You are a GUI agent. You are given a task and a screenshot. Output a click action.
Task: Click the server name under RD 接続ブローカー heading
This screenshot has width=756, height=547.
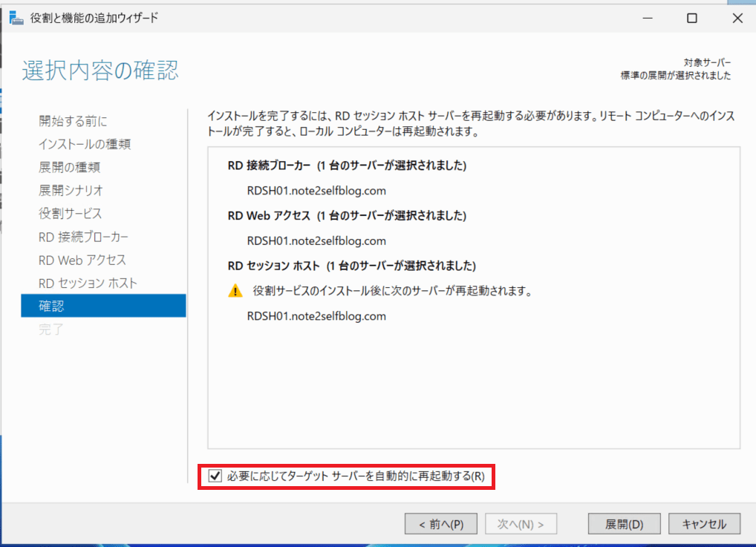(x=316, y=190)
